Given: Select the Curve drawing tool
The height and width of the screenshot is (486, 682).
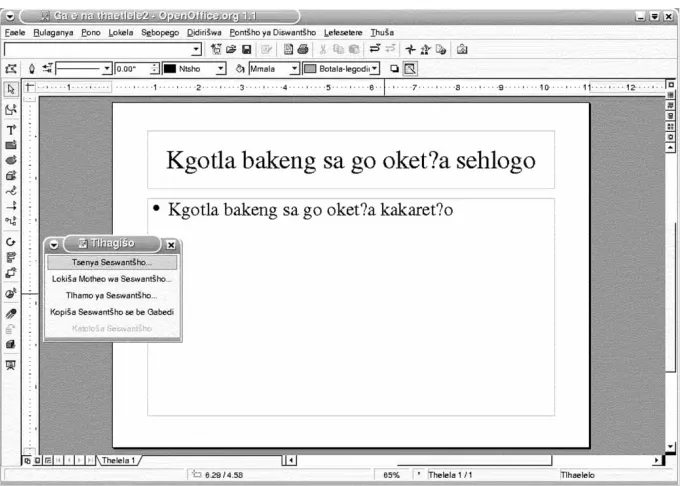Looking at the screenshot, I should pyautogui.click(x=11, y=191).
